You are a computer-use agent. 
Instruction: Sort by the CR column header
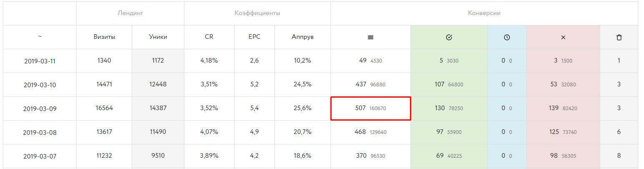click(x=209, y=37)
